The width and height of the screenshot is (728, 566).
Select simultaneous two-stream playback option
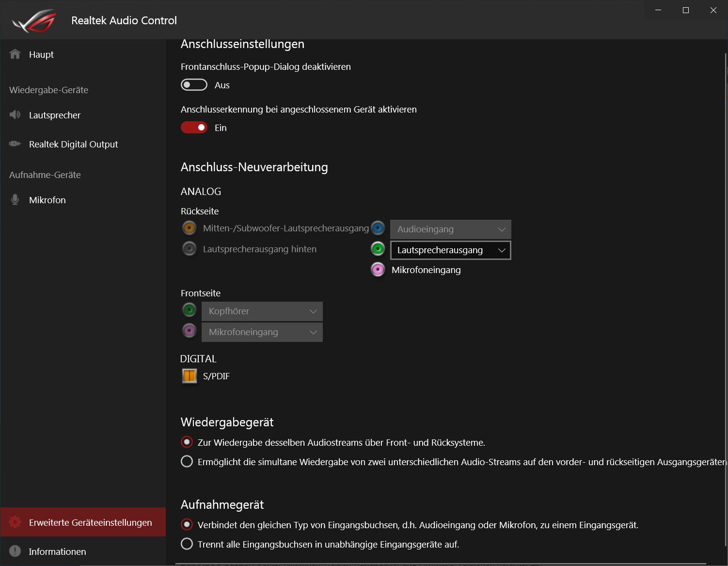click(x=187, y=462)
